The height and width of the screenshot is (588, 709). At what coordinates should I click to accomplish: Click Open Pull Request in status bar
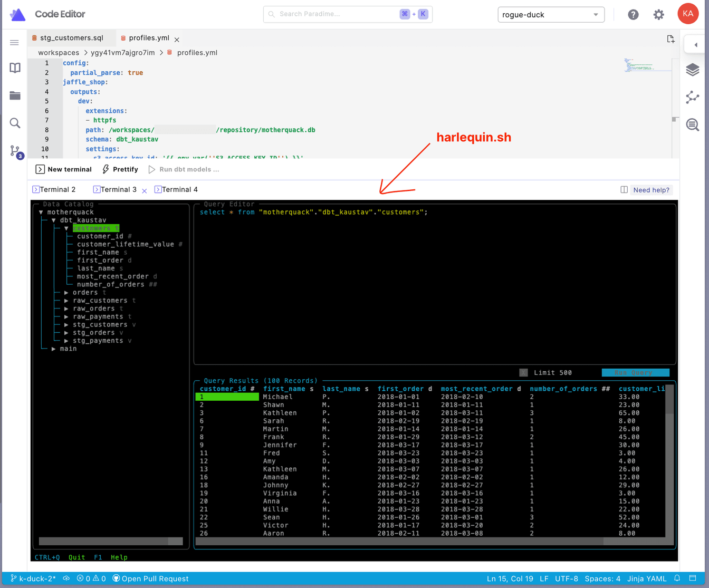click(x=150, y=579)
